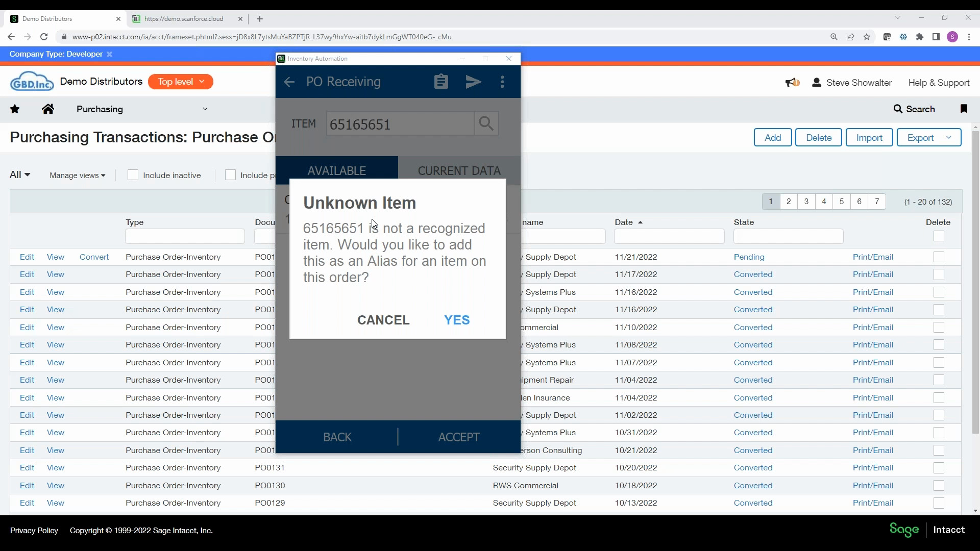Expand the Export button dropdown arrow
The width and height of the screenshot is (980, 551).
click(x=949, y=137)
